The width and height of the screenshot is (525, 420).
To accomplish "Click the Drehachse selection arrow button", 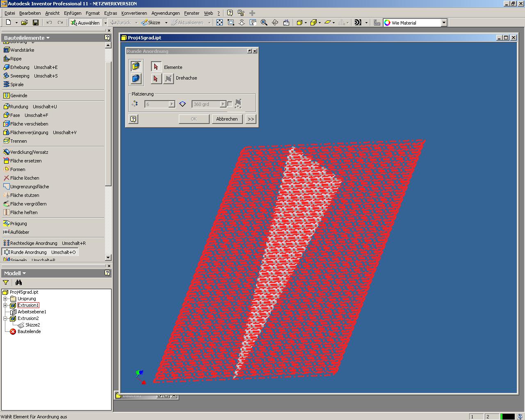I will pyautogui.click(x=156, y=78).
